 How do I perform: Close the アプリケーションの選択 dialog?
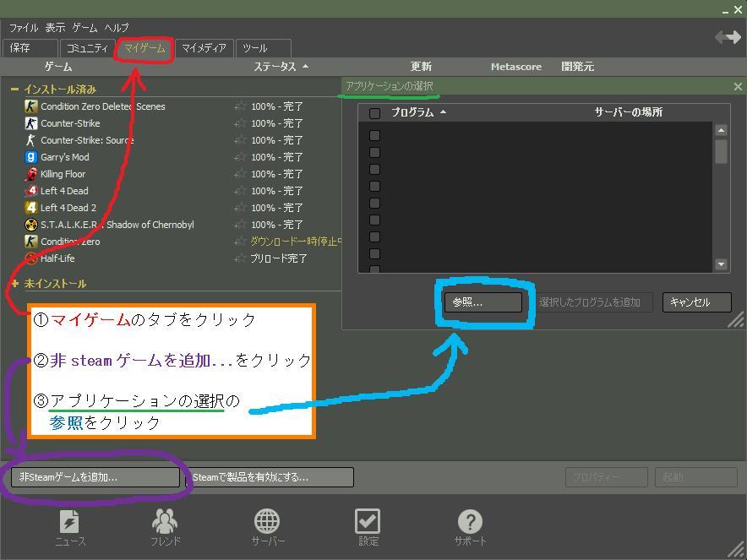coord(738,87)
